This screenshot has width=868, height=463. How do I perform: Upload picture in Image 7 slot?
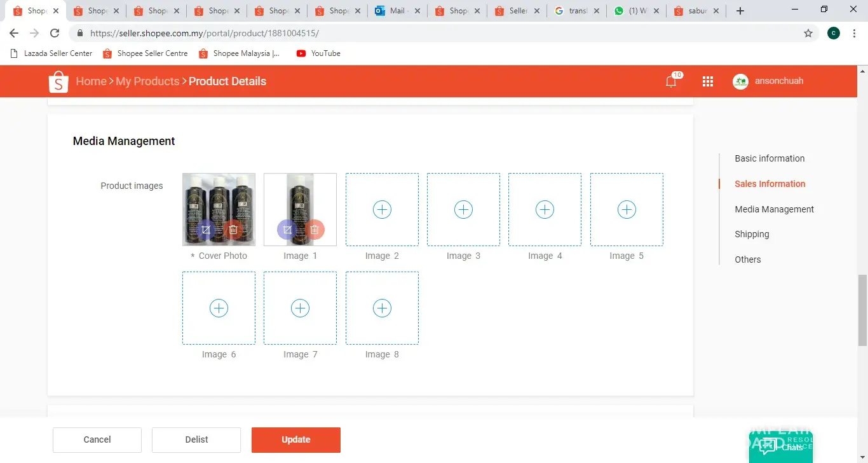click(x=300, y=308)
